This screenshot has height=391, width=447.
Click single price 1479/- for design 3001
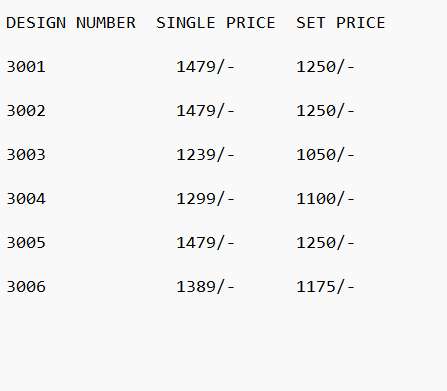[206, 67]
